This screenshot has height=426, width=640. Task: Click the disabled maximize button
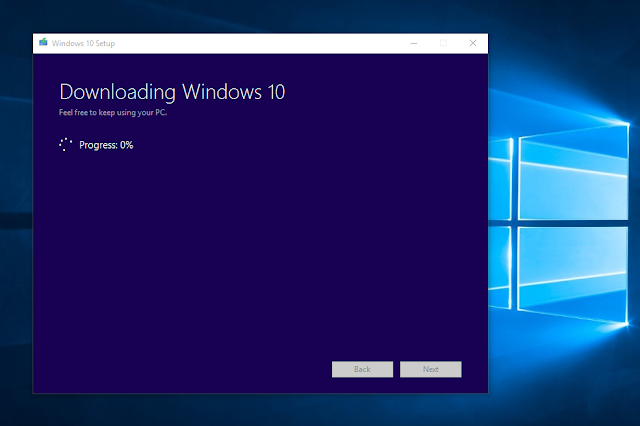tap(443, 43)
